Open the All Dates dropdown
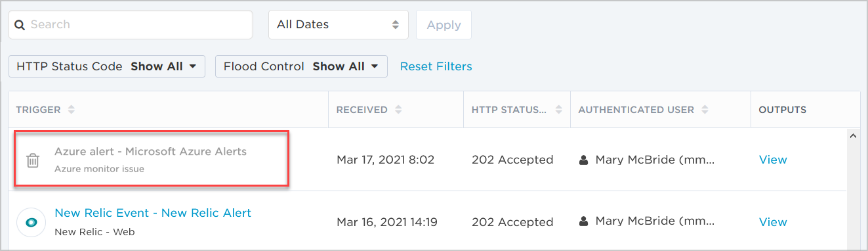 tap(339, 25)
